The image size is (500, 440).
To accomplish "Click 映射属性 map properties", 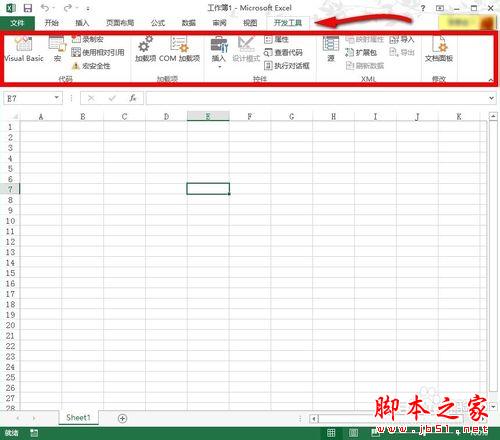I will [x=364, y=39].
